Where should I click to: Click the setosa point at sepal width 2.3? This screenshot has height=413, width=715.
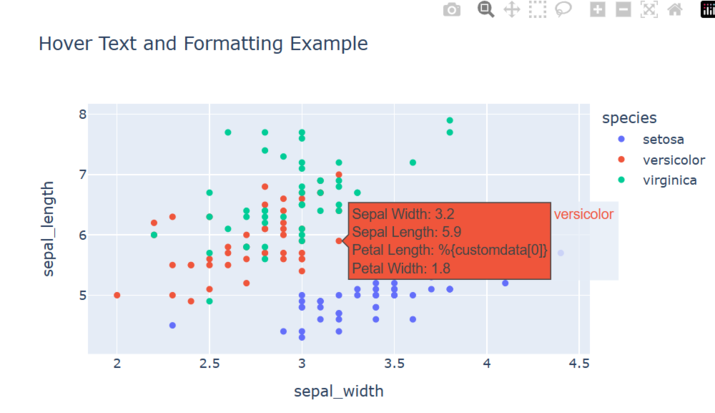click(x=173, y=325)
